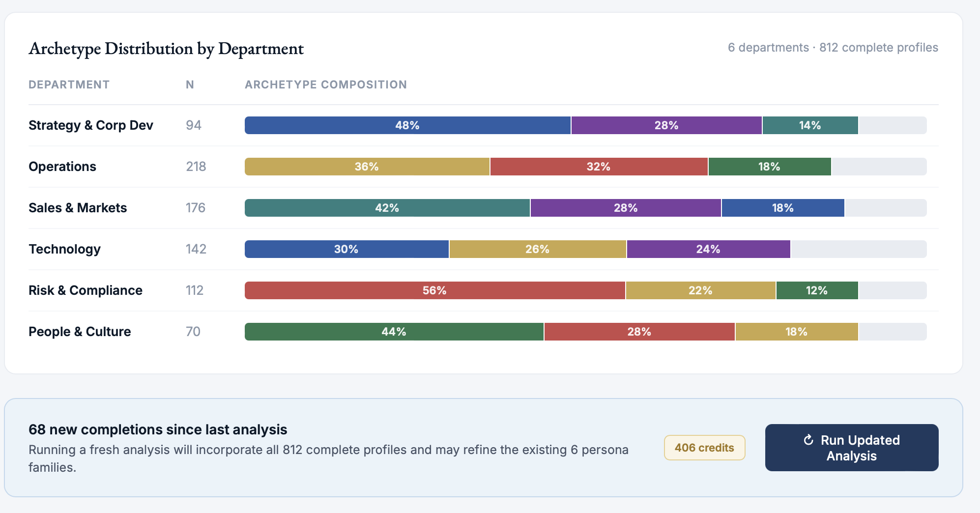This screenshot has height=513, width=980.
Task: Open the Strategy & Corp Dev department
Action: pyautogui.click(x=90, y=125)
